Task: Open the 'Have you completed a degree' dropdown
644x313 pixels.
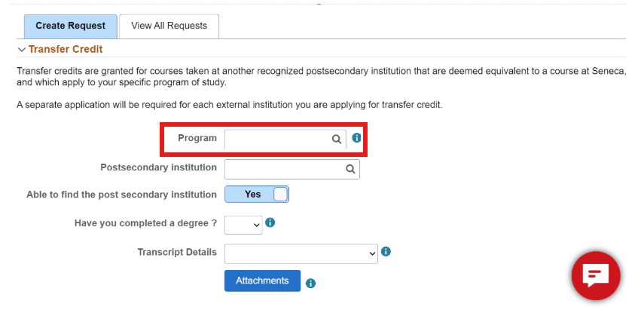Action: point(243,225)
